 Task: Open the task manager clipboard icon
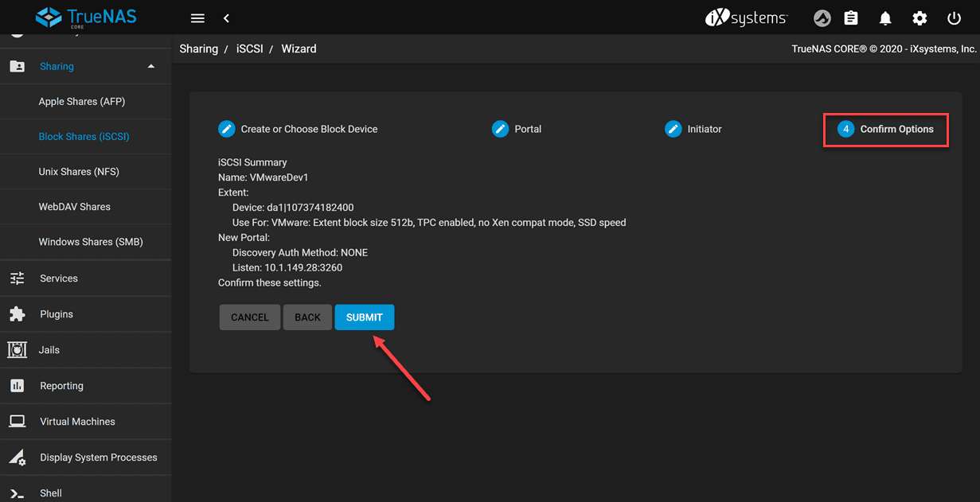click(x=851, y=18)
